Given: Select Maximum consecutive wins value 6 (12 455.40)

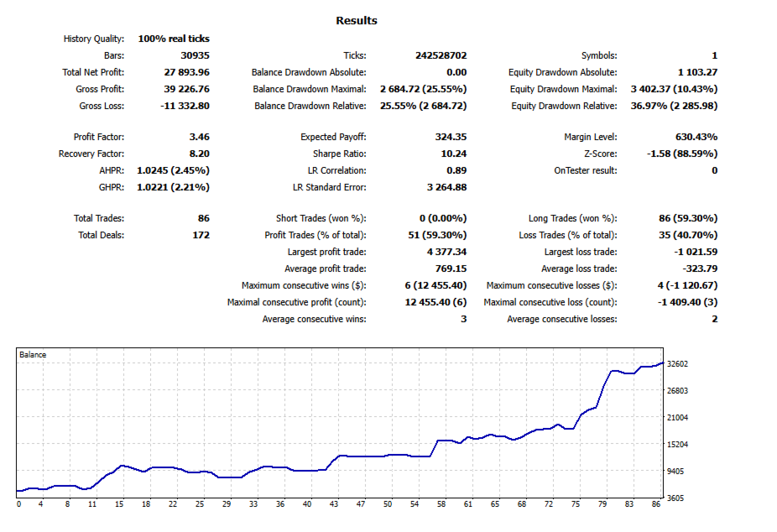Looking at the screenshot, I should tap(435, 286).
